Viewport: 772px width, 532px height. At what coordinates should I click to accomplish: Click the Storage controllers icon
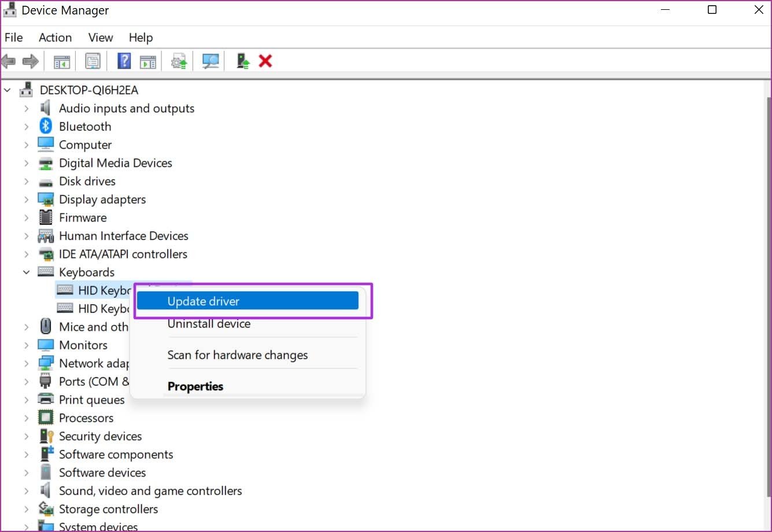[46, 509]
